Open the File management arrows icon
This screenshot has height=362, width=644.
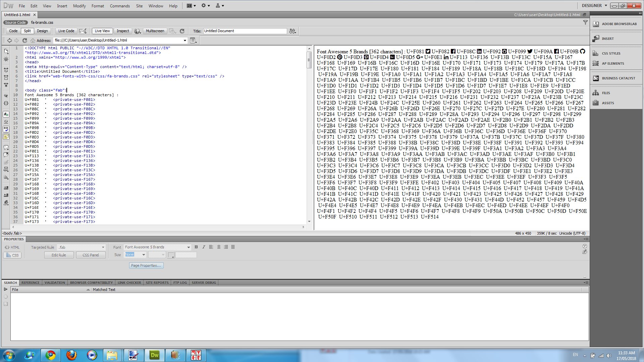click(x=292, y=31)
